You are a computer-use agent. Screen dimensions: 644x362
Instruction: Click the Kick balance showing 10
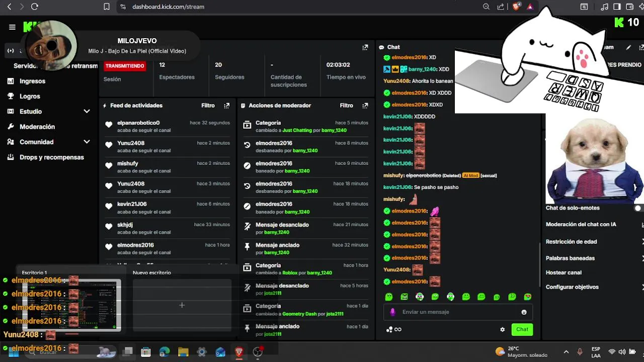627,22
